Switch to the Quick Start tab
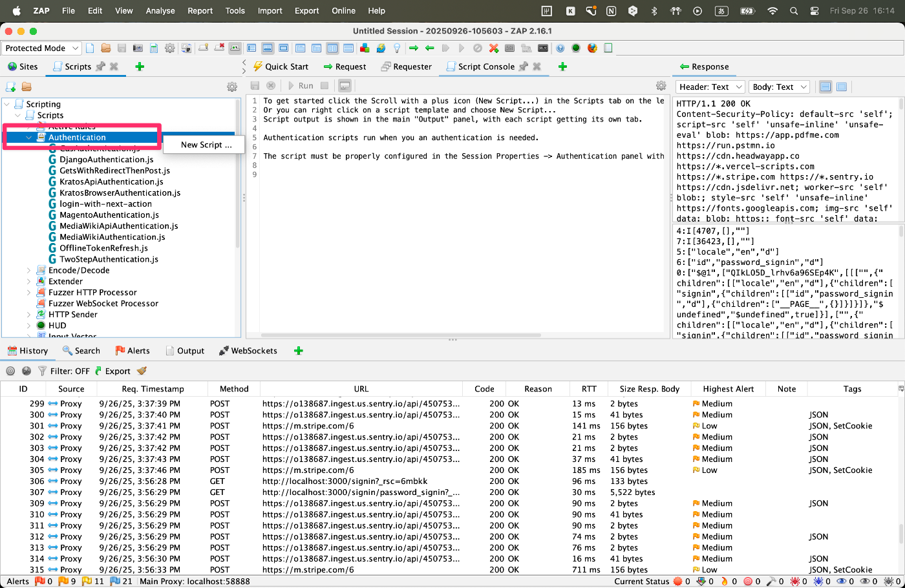This screenshot has height=588, width=905. pos(281,67)
